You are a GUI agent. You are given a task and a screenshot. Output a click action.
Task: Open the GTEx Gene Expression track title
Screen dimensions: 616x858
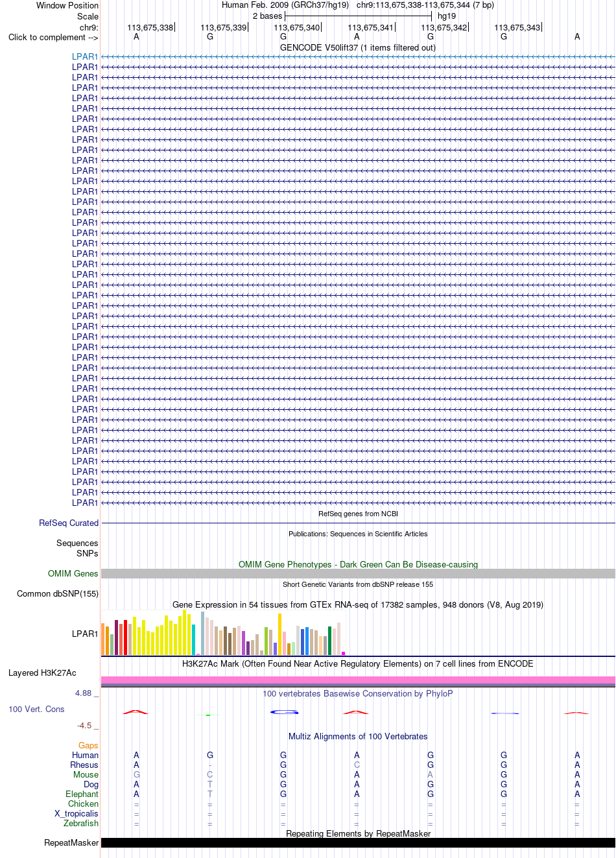point(358,605)
